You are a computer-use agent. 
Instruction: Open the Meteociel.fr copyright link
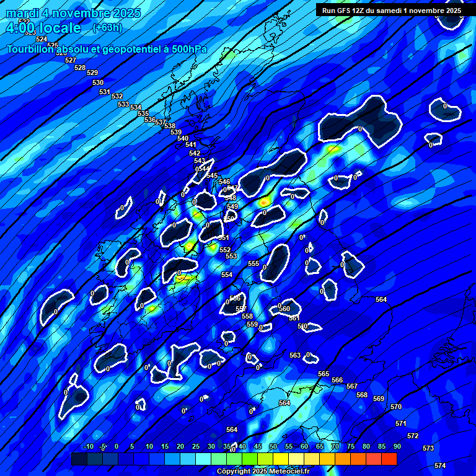click(263, 472)
